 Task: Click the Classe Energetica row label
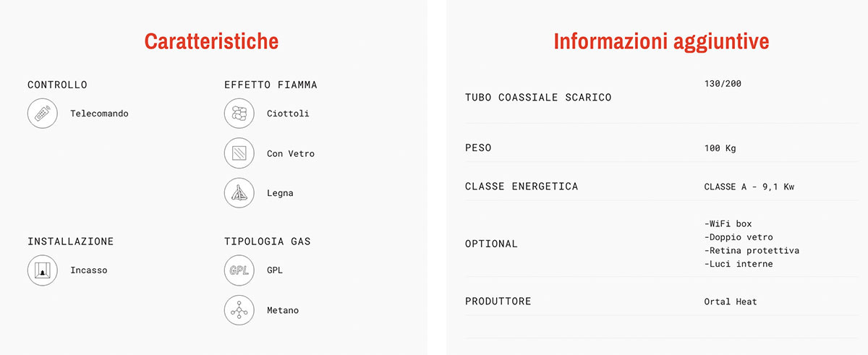coord(522,187)
